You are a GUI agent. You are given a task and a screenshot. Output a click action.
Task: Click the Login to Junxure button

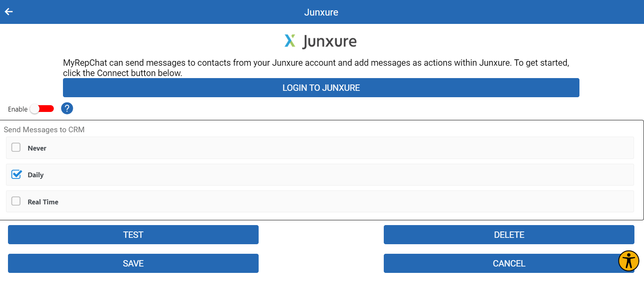click(x=321, y=88)
